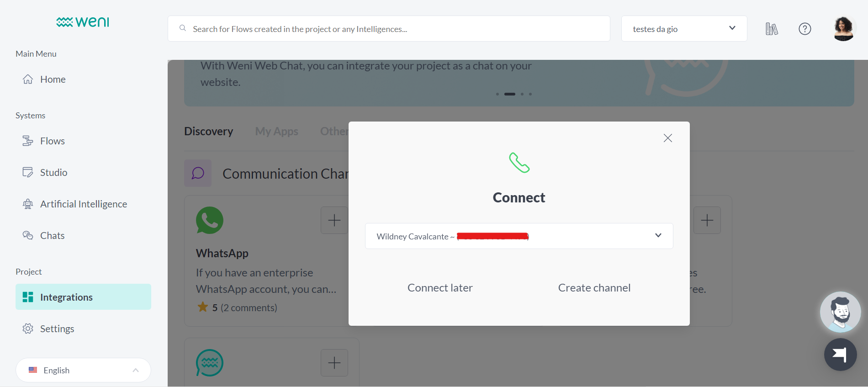Select Artificial Intelligence in the sidebar
This screenshot has height=387, width=868.
coord(83,204)
